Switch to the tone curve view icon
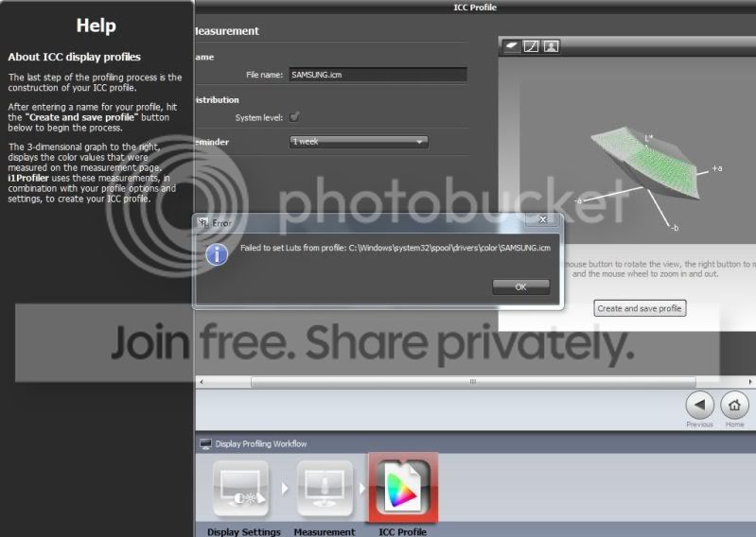Screen dimensions: 756x537 click(531, 45)
